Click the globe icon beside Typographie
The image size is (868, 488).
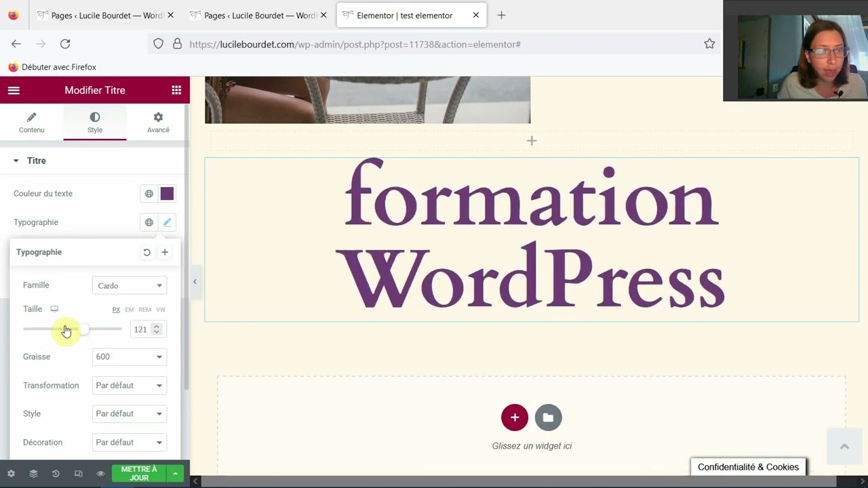pyautogui.click(x=149, y=222)
